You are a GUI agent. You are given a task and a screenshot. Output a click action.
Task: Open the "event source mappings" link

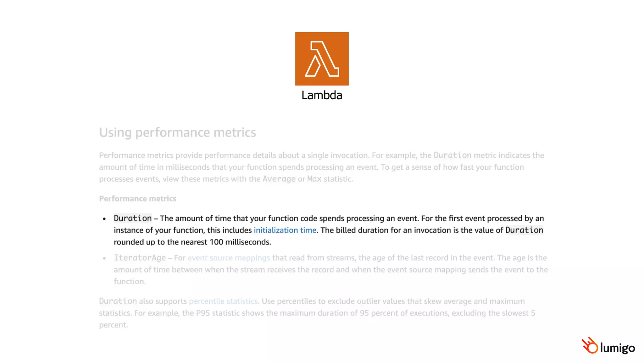[229, 258]
